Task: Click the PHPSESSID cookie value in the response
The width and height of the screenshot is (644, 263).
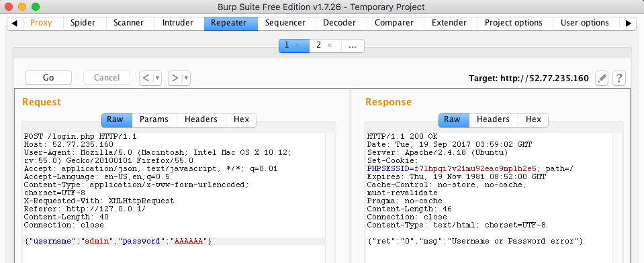Action: click(x=476, y=168)
